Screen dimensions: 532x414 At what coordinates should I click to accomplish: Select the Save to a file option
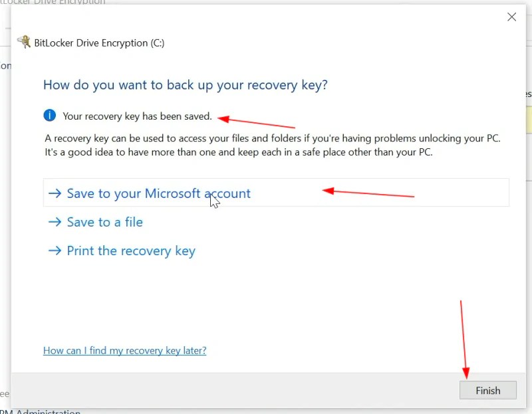coord(104,222)
